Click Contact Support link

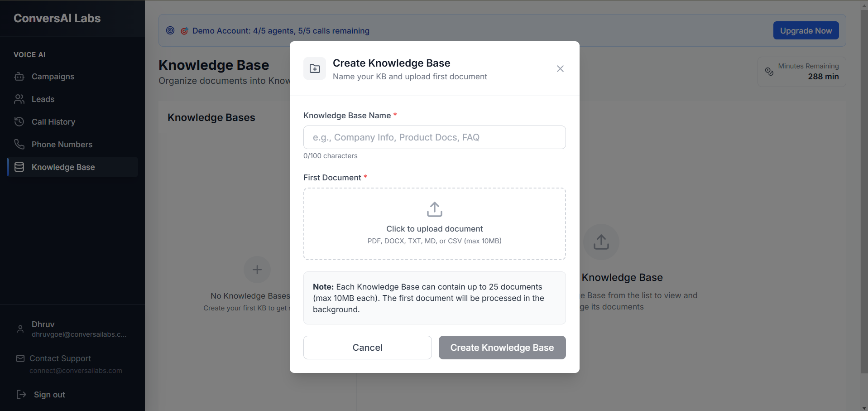60,358
